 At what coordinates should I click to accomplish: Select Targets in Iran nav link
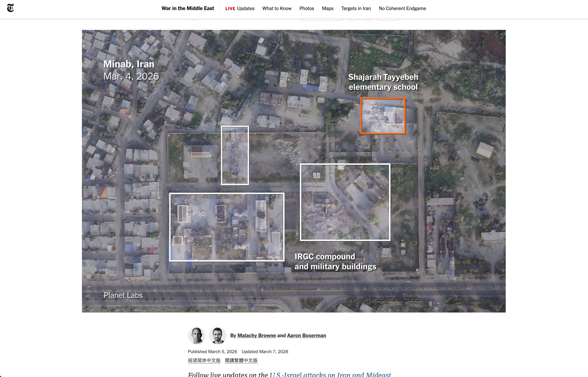pyautogui.click(x=356, y=8)
